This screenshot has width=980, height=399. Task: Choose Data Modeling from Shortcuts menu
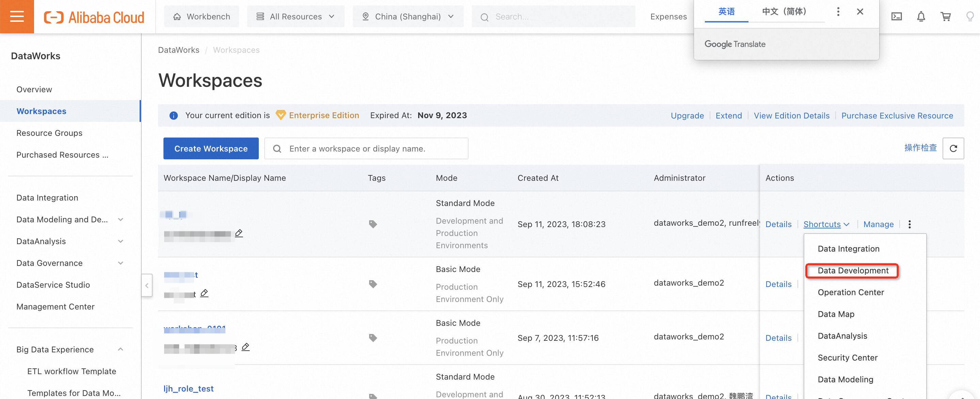point(845,379)
